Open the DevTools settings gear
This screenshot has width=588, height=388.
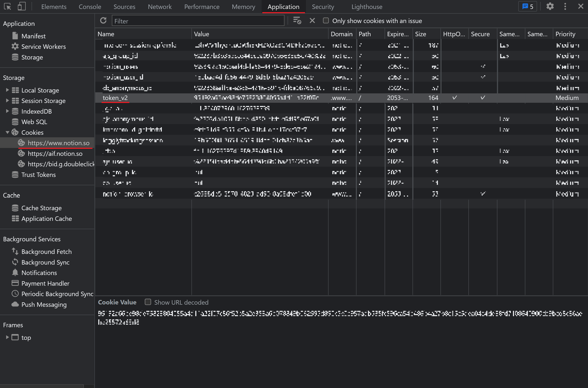(550, 6)
